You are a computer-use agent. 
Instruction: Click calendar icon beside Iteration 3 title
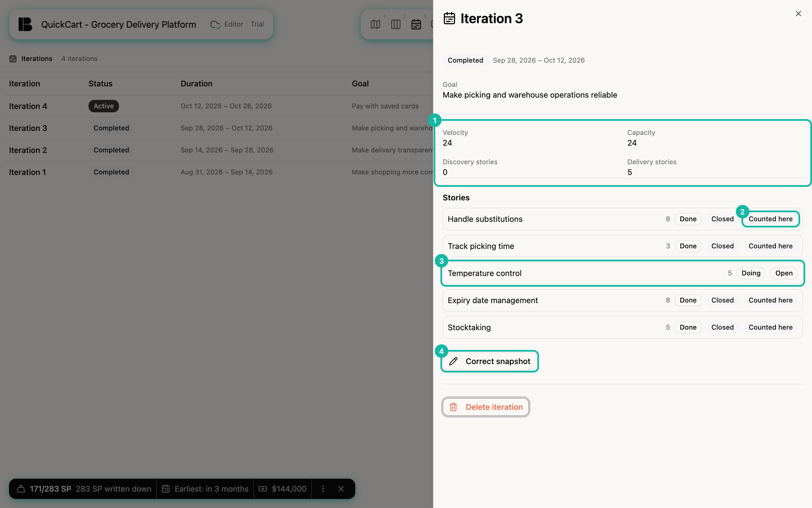pyautogui.click(x=449, y=18)
